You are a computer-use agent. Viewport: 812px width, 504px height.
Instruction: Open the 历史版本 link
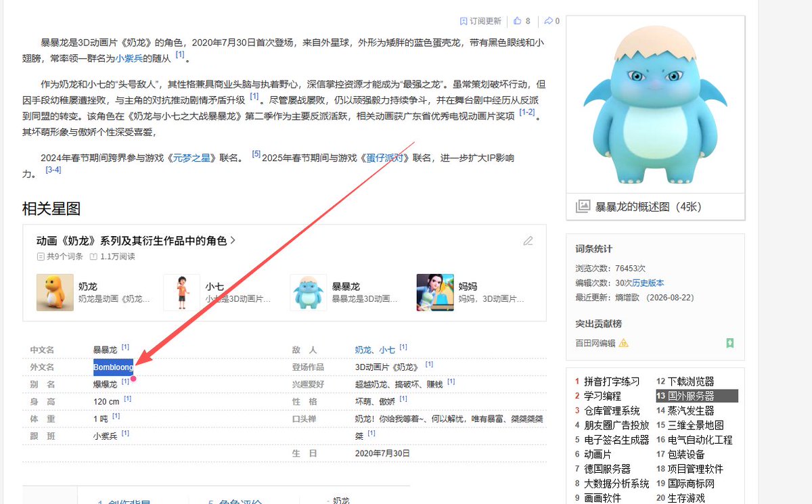tap(648, 283)
